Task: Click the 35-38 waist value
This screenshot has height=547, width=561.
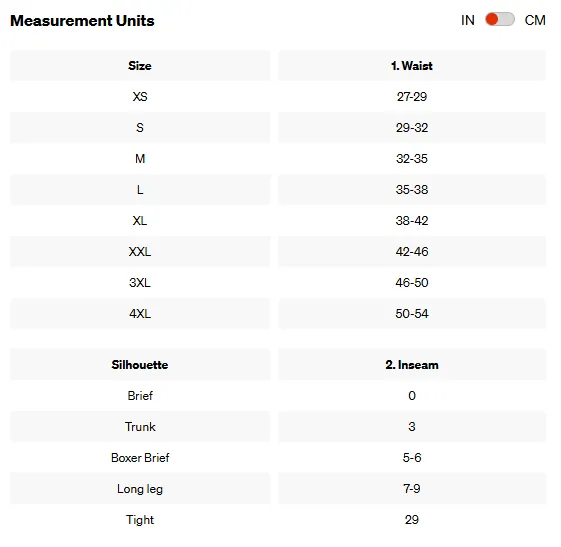Action: click(412, 190)
